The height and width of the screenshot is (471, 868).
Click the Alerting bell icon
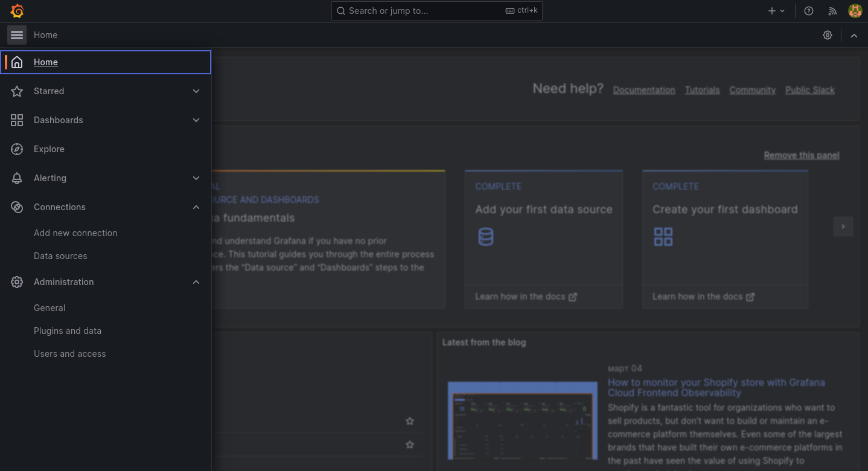(x=17, y=178)
